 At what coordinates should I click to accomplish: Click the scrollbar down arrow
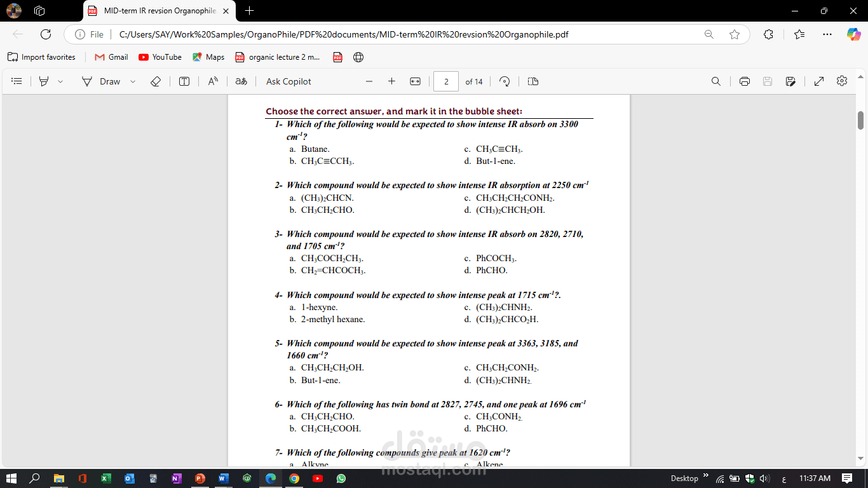pos(861,459)
